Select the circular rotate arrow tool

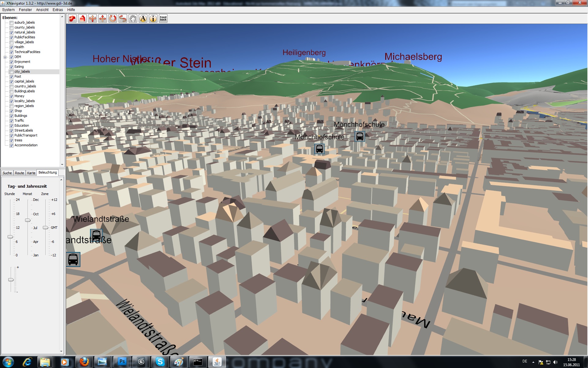click(x=113, y=19)
